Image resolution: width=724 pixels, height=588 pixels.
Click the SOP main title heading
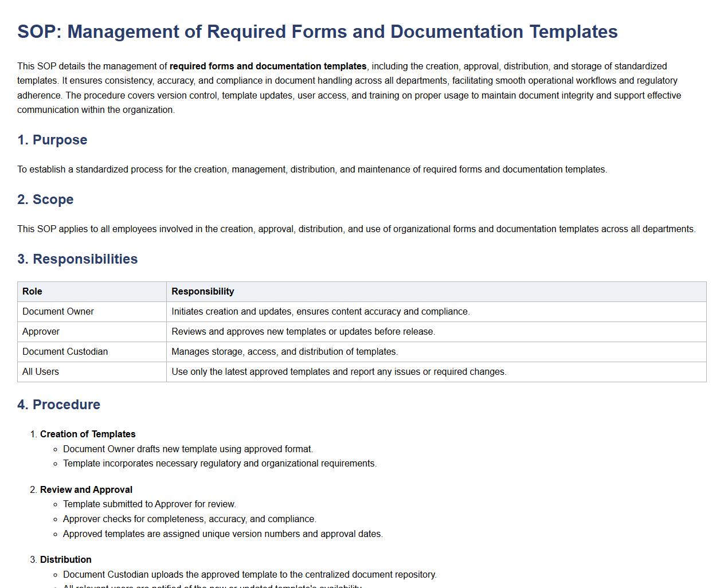(317, 32)
